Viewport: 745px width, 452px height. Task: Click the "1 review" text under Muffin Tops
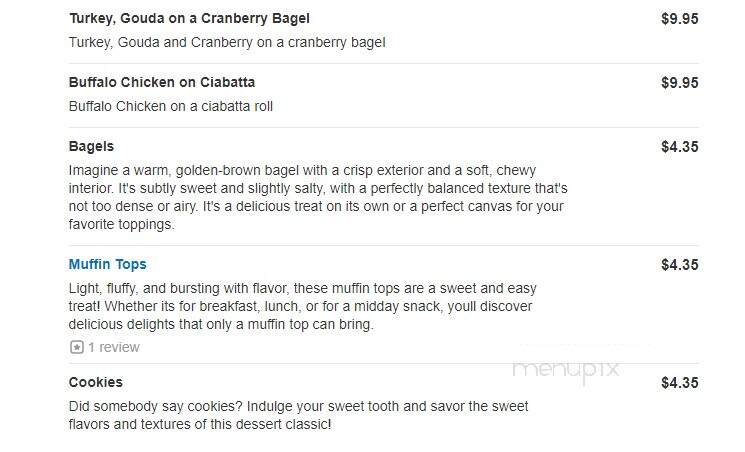[x=114, y=348]
